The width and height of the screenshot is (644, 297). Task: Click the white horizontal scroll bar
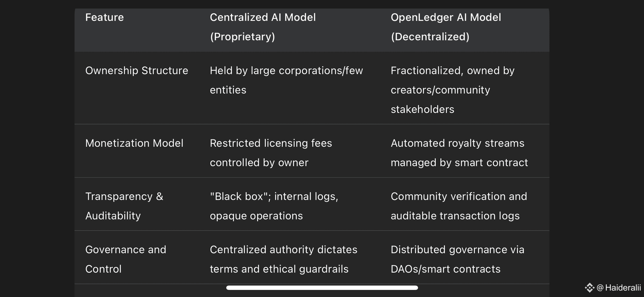[322, 288]
